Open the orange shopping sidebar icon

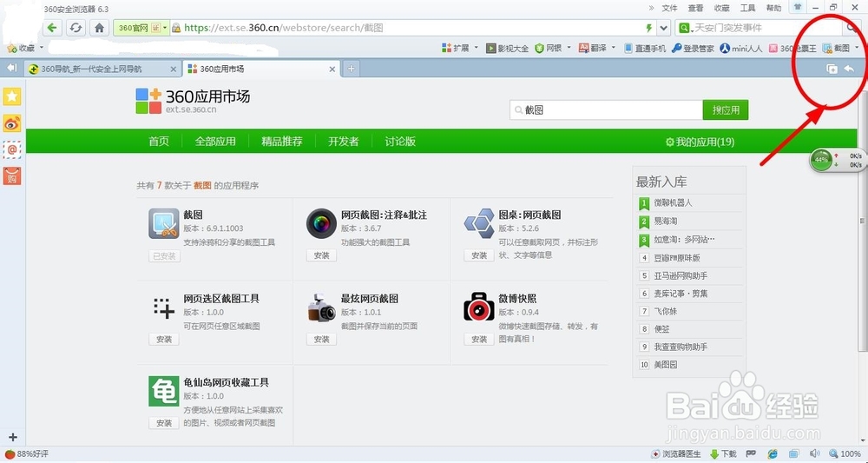pyautogui.click(x=12, y=176)
